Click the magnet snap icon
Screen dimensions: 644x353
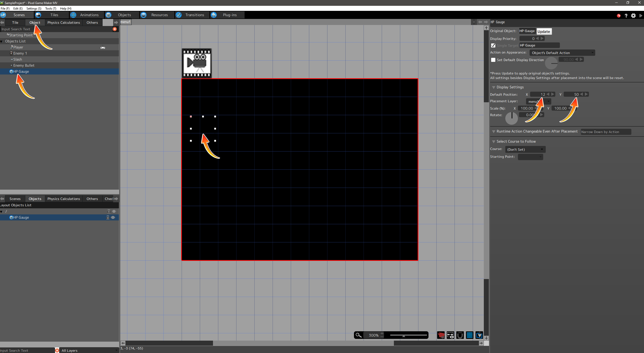(460, 335)
